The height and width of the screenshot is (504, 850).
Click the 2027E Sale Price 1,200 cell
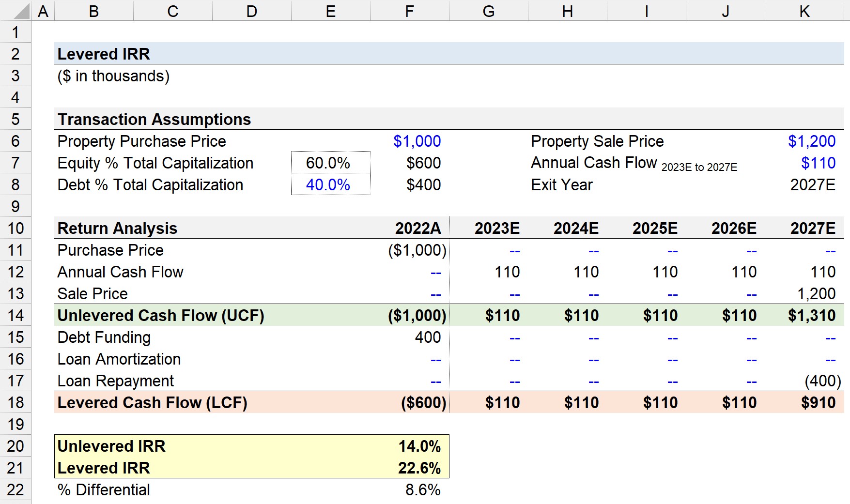[804, 293]
